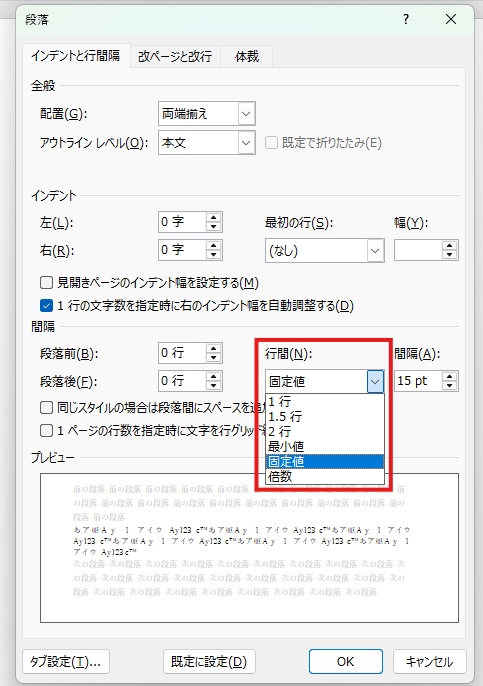Confirm the dialog with OK
Image resolution: width=483 pixels, height=686 pixels.
click(346, 662)
